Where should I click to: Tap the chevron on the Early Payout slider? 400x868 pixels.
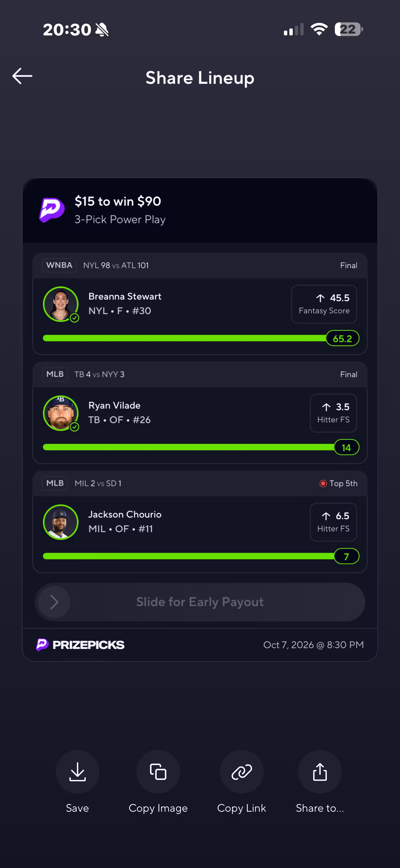pos(54,602)
